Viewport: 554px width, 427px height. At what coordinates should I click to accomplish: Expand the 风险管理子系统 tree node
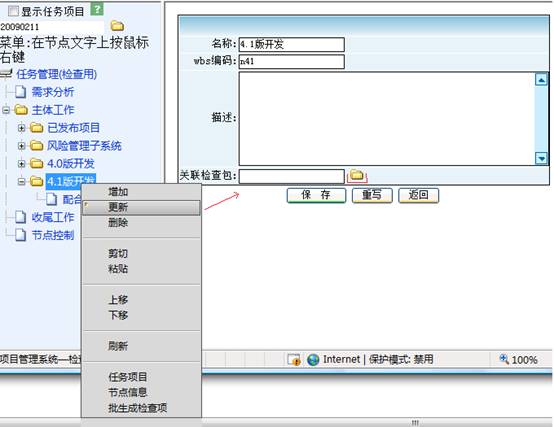tap(22, 146)
